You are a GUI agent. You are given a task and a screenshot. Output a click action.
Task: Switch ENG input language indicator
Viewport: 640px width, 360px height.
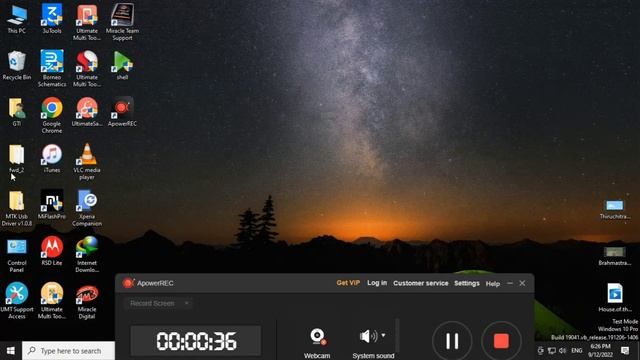pos(577,351)
